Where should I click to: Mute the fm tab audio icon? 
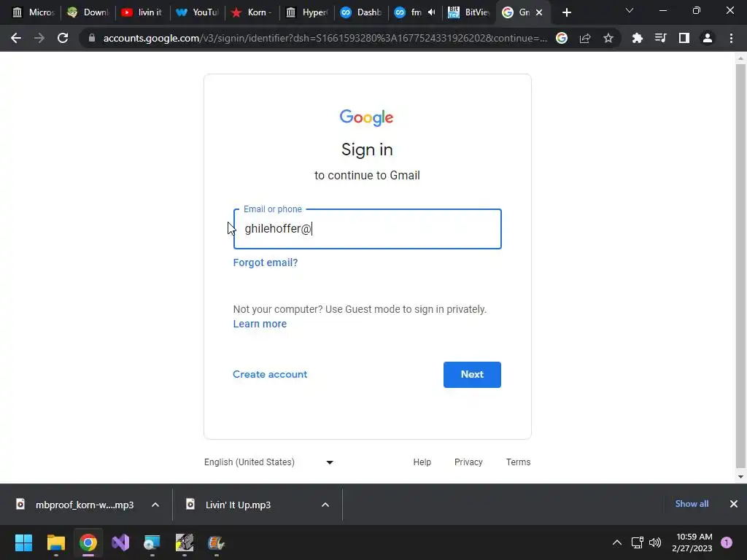click(x=432, y=12)
